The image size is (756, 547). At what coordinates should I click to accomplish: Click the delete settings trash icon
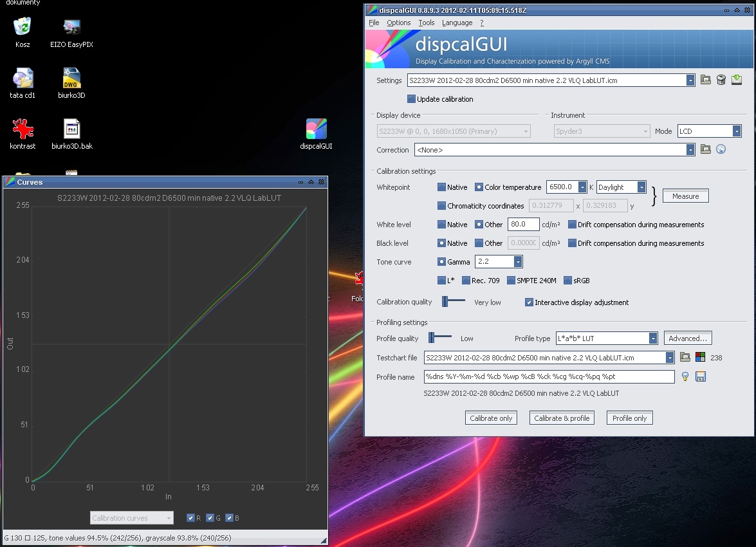pyautogui.click(x=721, y=80)
